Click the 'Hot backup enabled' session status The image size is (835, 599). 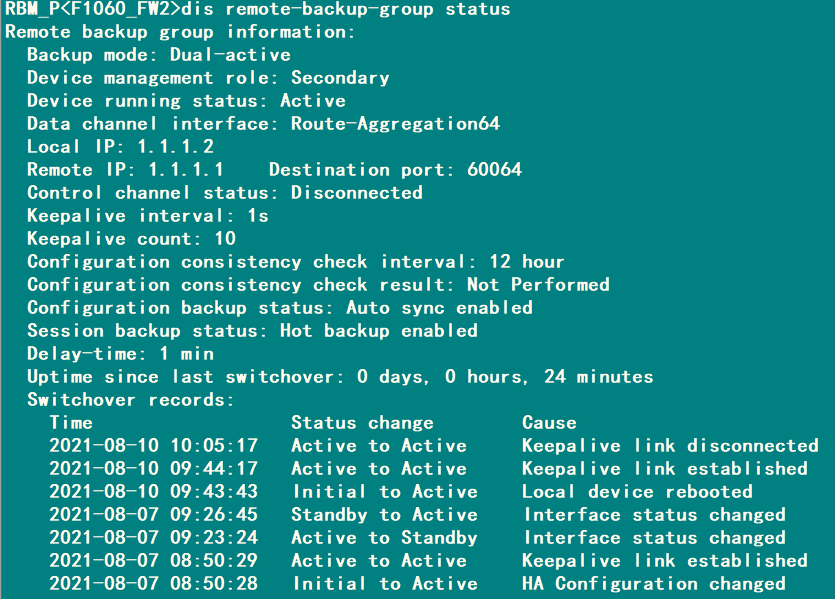click(x=378, y=331)
